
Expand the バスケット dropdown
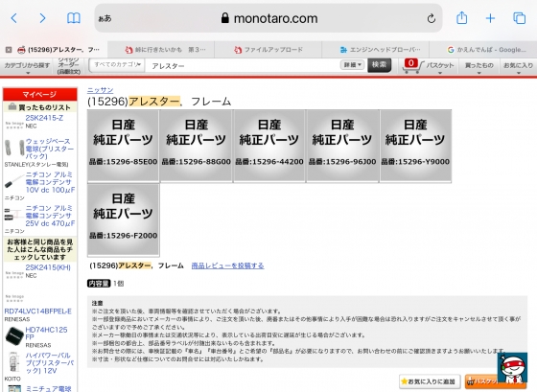(x=440, y=67)
